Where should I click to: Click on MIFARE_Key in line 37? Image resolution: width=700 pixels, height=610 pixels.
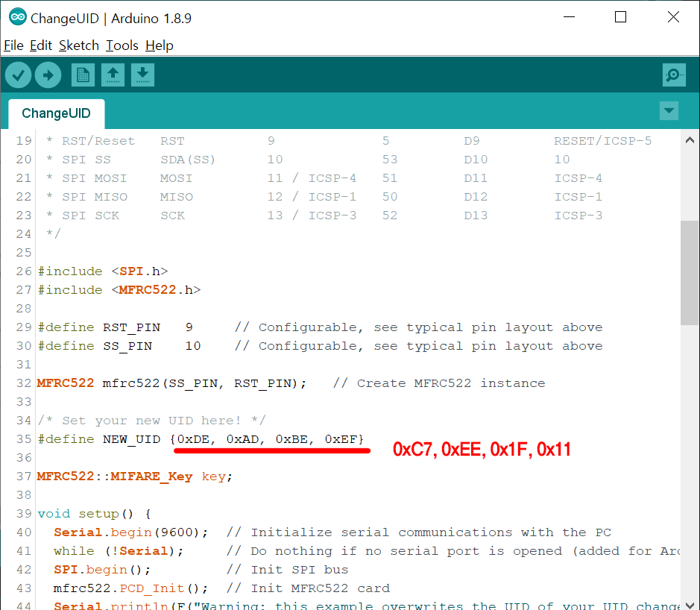click(151, 477)
